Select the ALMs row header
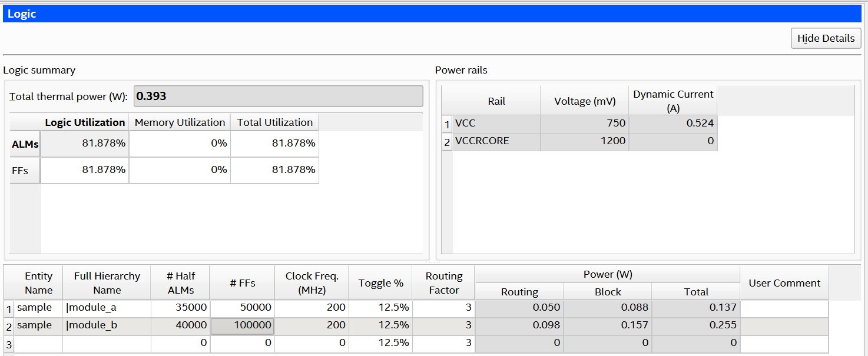Image resolution: width=868 pixels, height=356 pixels. tap(25, 144)
